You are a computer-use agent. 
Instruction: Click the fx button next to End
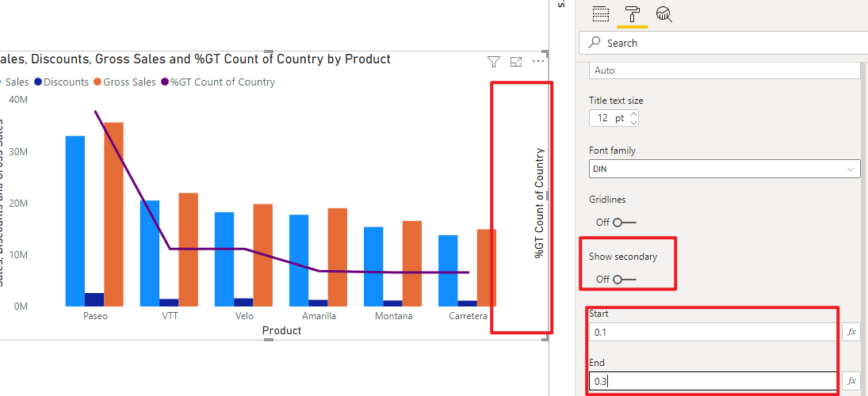[851, 381]
